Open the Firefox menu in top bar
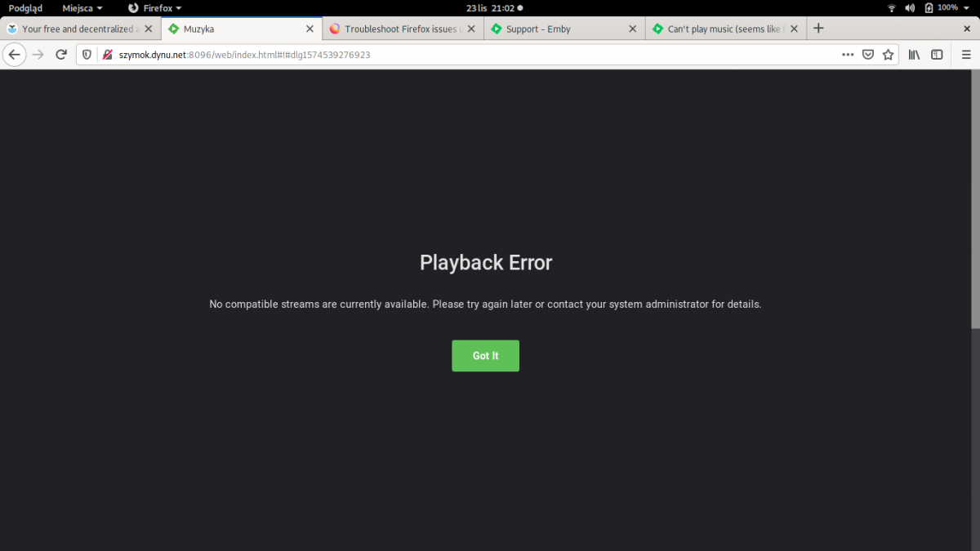980x551 pixels. [x=160, y=8]
